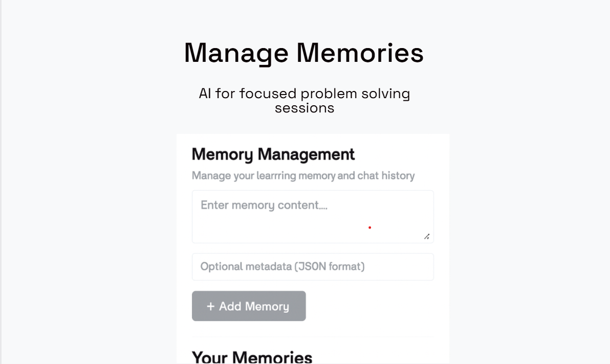Click the Enter memory content placeholder text
Image resolution: width=610 pixels, height=364 pixels.
pos(264,206)
